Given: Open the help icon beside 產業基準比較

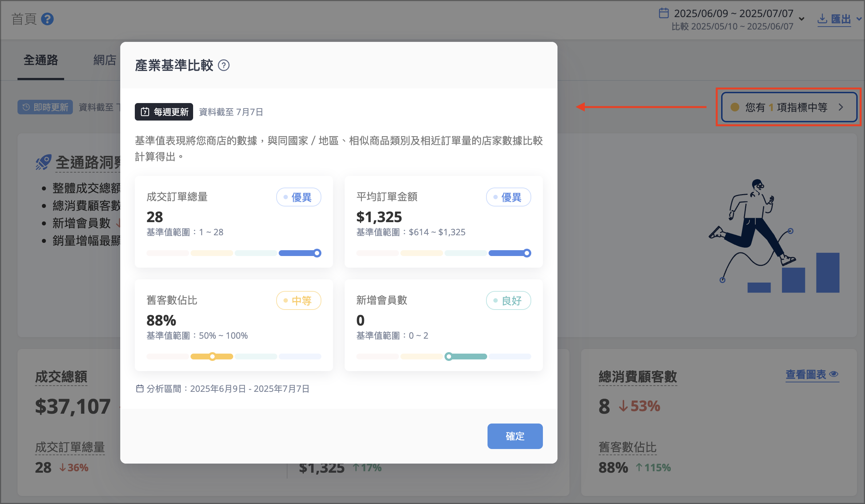Looking at the screenshot, I should click(x=224, y=66).
